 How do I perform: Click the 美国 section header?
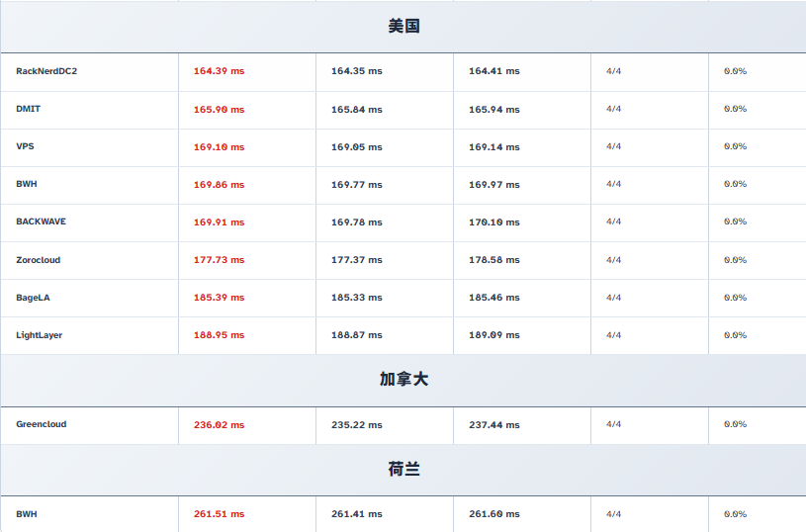(403, 27)
